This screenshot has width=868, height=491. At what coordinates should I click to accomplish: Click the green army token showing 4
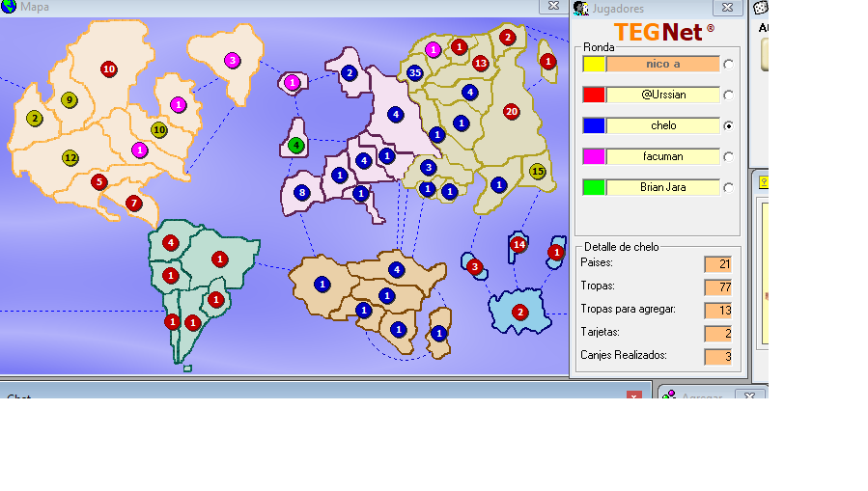pos(296,146)
